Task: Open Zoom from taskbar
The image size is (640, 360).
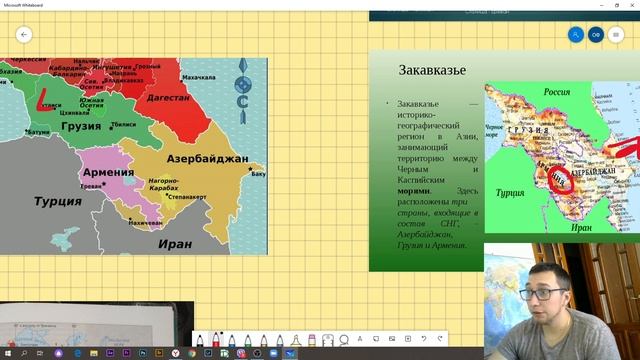Action: click(273, 353)
